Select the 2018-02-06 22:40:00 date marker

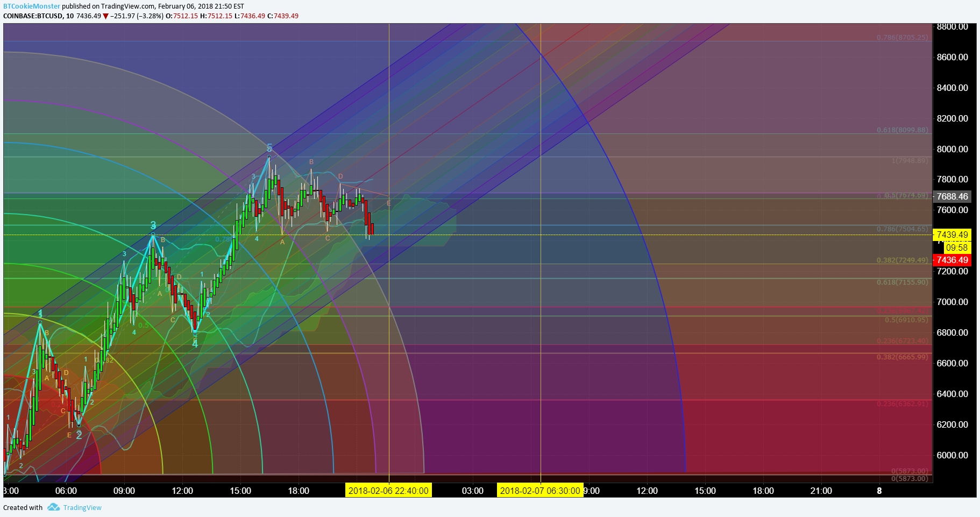(388, 491)
